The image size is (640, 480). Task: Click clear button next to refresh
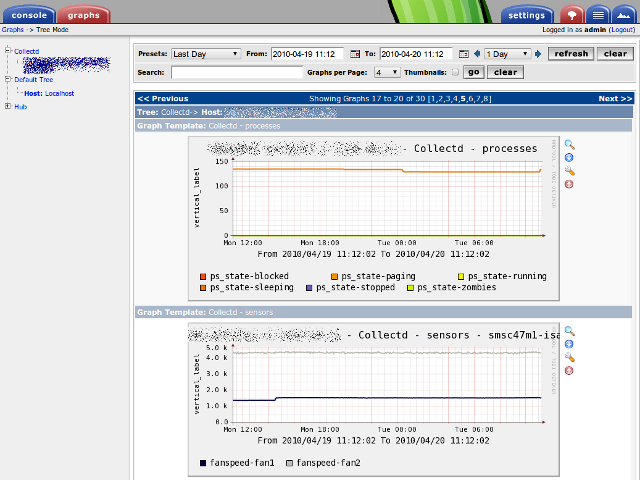coord(615,54)
